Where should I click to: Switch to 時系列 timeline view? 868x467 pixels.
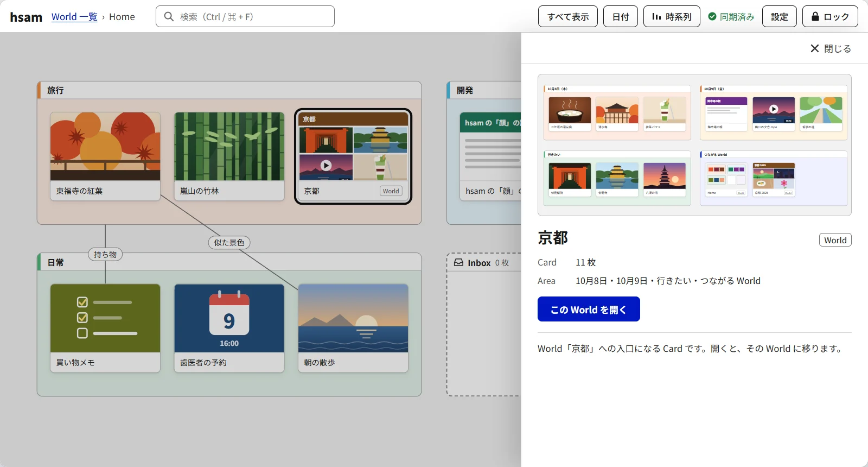(x=672, y=16)
